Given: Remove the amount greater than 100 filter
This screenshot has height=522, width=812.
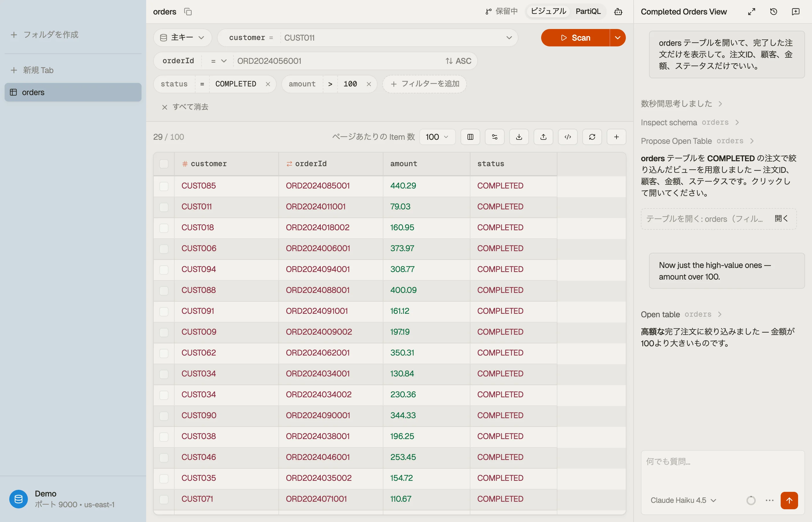Looking at the screenshot, I should pos(369,84).
